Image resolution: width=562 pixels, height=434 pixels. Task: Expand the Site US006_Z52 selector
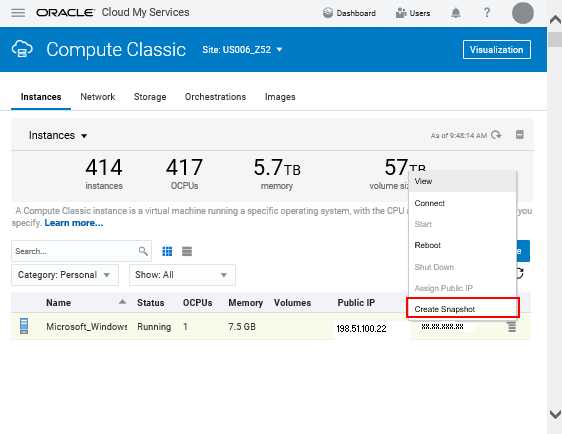pos(242,49)
